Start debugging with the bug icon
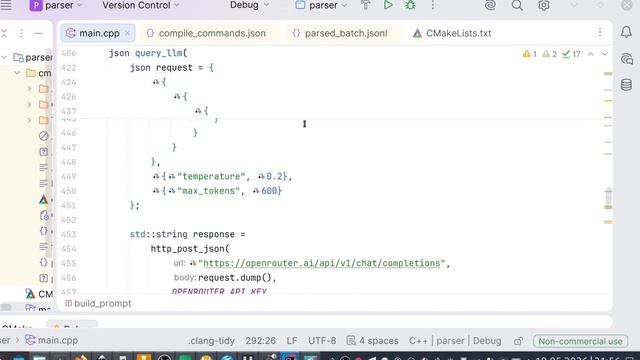 point(410,5)
